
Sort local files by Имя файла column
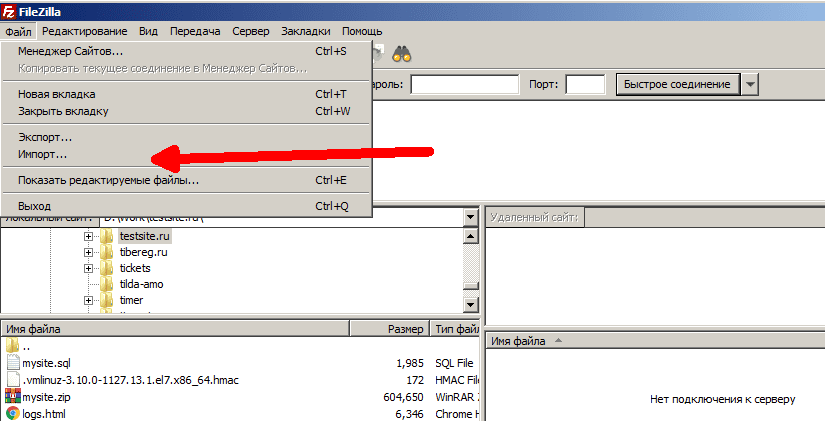pos(175,329)
